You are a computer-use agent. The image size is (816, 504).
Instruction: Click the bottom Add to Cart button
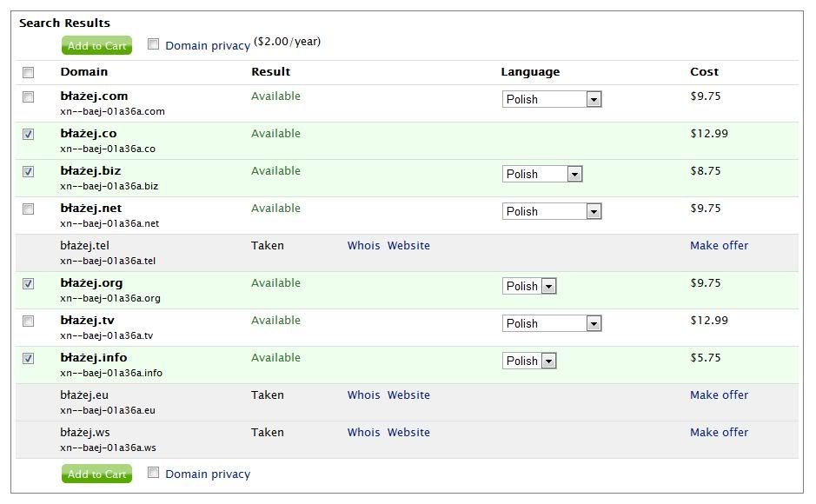tap(96, 474)
